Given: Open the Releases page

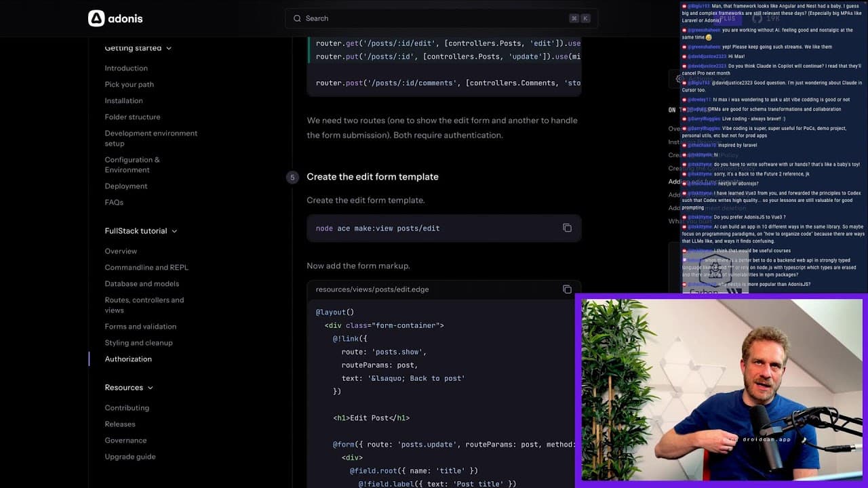Looking at the screenshot, I should pyautogui.click(x=120, y=424).
